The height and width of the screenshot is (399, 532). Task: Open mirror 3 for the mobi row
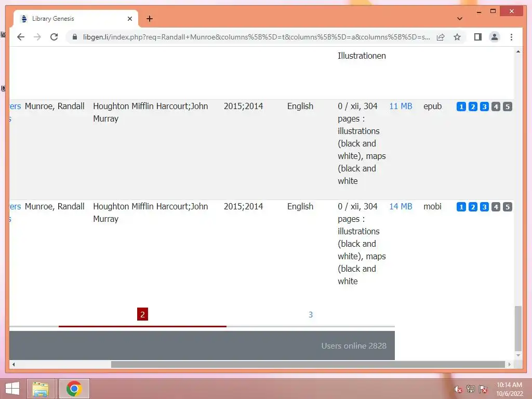pos(484,207)
